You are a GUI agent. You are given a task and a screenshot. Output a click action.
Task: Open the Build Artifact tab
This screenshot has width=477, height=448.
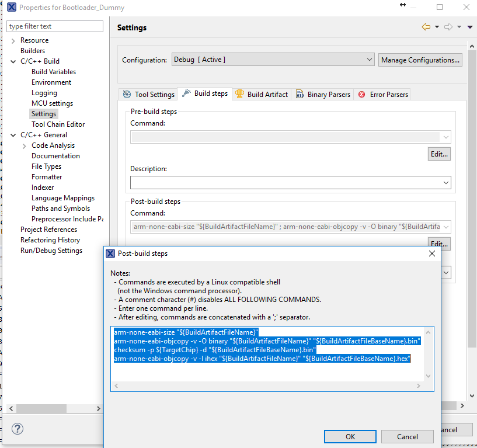tap(262, 95)
